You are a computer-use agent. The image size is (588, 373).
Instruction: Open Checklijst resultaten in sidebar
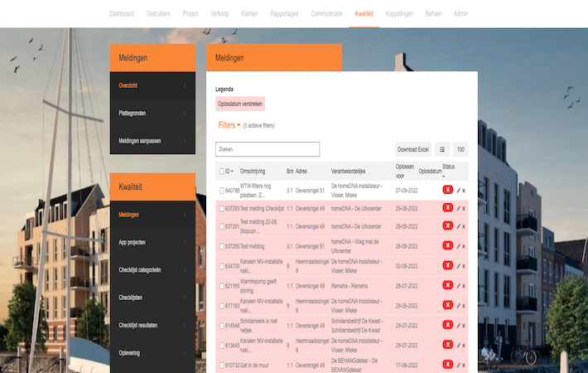coord(152,326)
